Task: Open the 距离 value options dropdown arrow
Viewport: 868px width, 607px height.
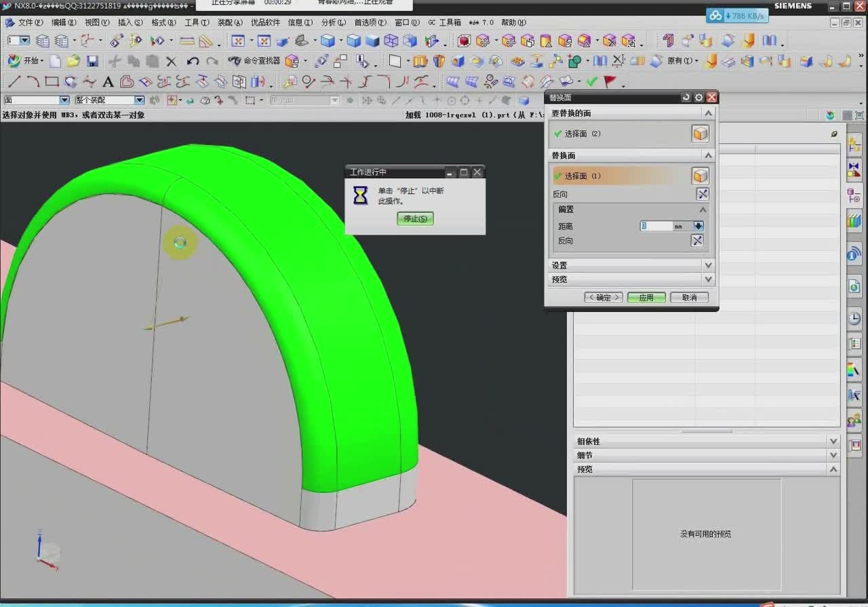Action: 698,226
